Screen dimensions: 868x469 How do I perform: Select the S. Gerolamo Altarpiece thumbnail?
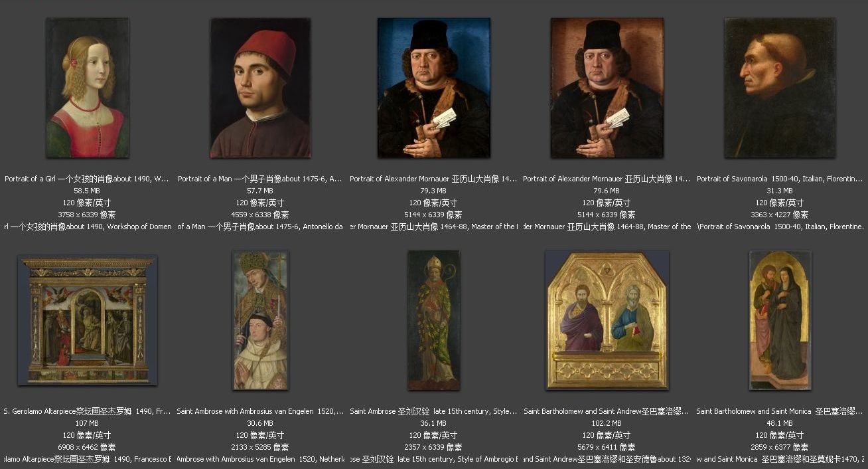tap(88, 322)
